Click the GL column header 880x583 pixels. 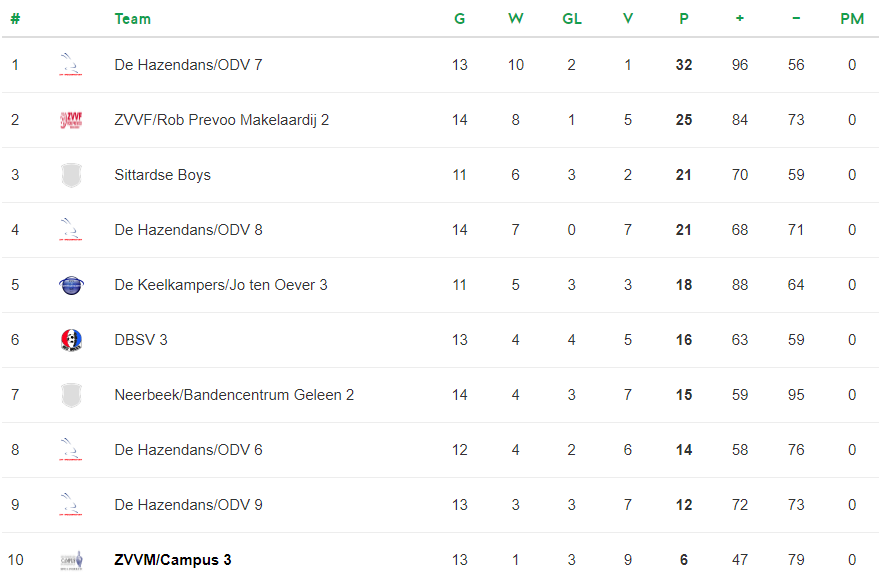pyautogui.click(x=571, y=19)
